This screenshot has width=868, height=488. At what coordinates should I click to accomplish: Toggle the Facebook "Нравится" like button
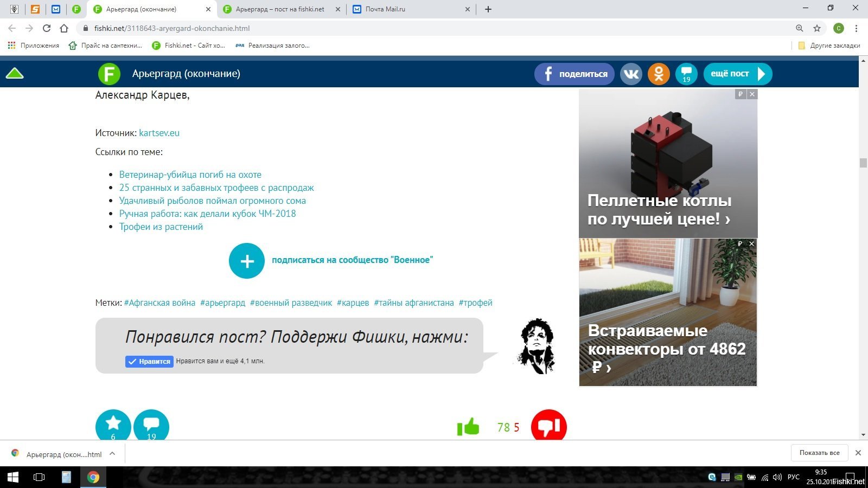[x=149, y=362]
